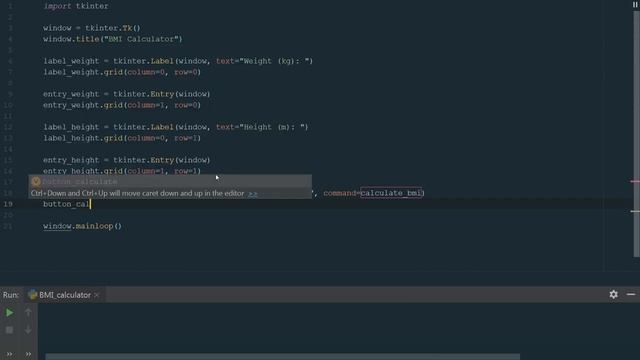Place caret in 'button_cal' on line 19

66,204
